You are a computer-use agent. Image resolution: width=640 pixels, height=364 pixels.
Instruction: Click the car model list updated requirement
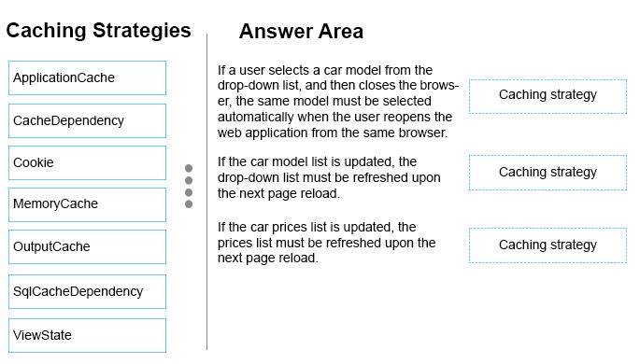pyautogui.click(x=329, y=177)
